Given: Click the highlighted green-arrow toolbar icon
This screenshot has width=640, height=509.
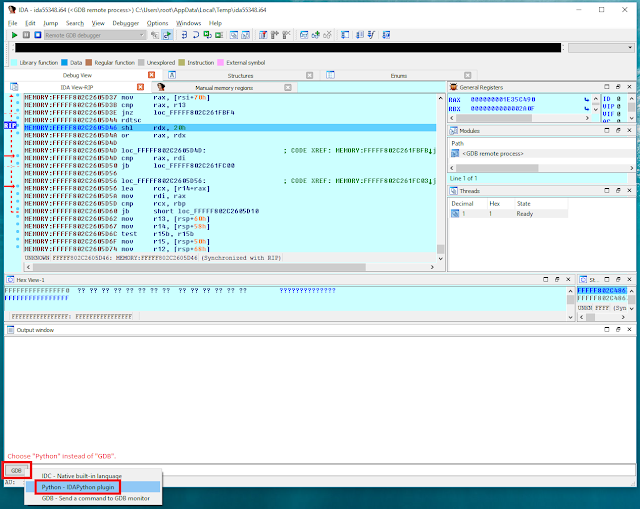Looking at the screenshot, I should [167, 35].
